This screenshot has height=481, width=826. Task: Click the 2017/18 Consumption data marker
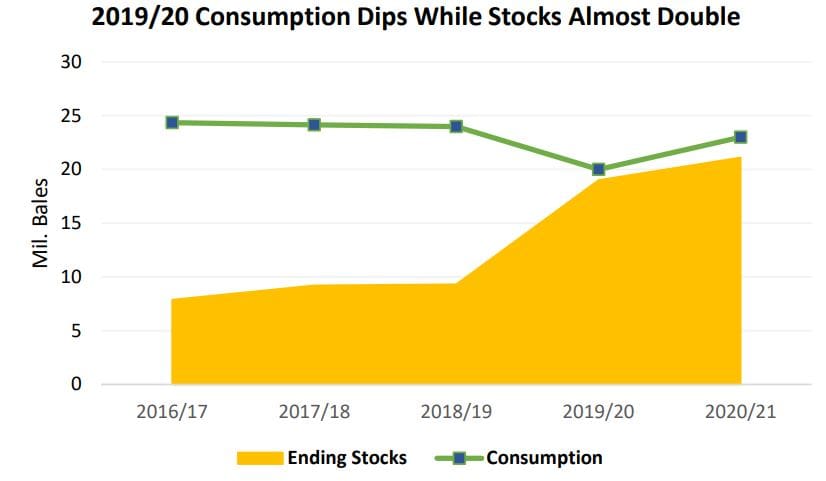pos(314,125)
